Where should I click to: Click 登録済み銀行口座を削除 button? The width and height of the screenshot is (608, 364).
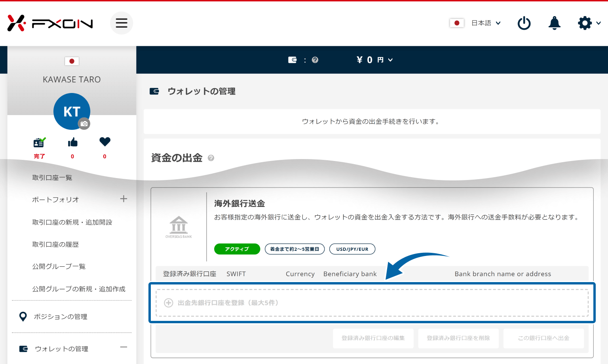[458, 338]
